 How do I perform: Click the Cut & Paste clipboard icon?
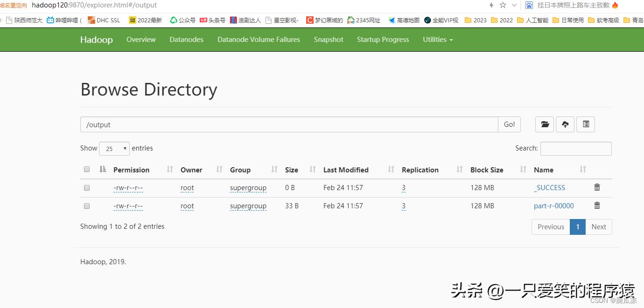[585, 124]
